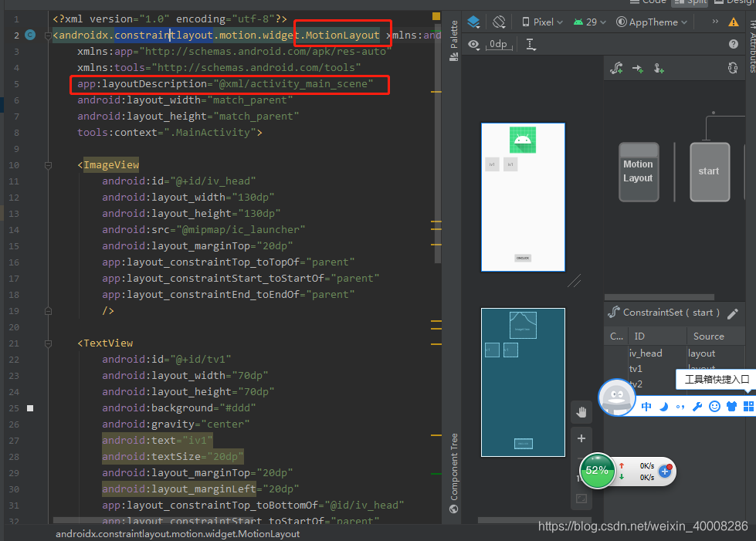
Task: Click the warning indicator in the design toolbar
Action: coord(732,22)
